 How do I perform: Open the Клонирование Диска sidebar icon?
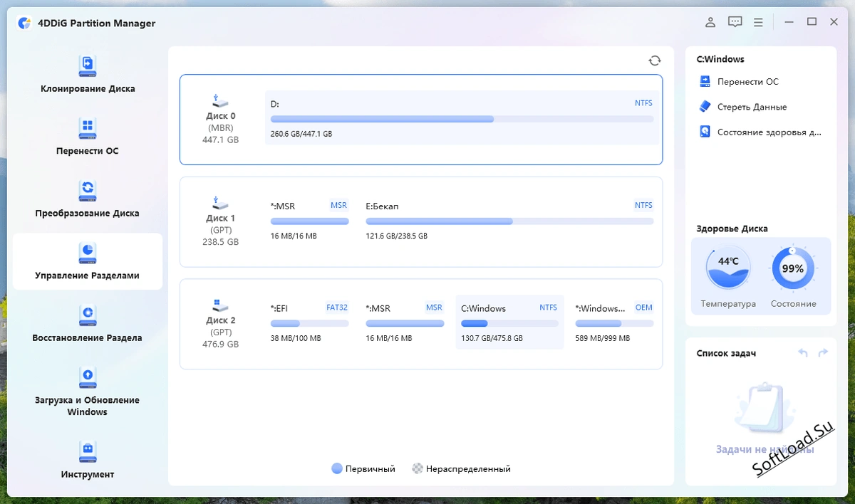87,66
